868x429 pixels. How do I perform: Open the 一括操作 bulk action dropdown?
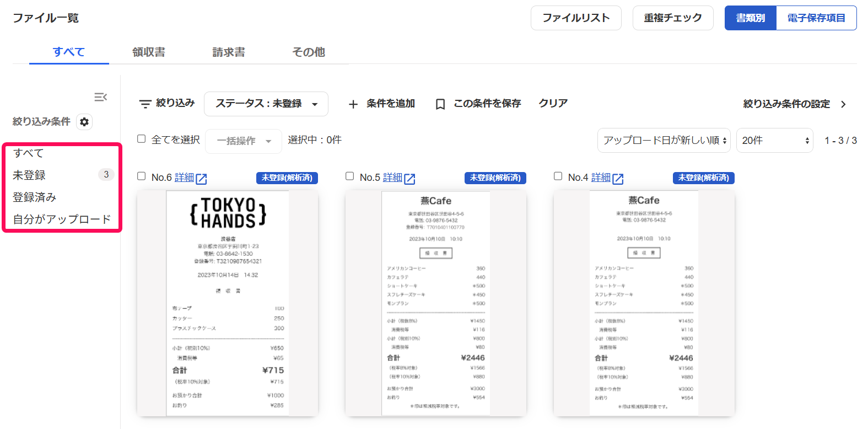(x=244, y=141)
